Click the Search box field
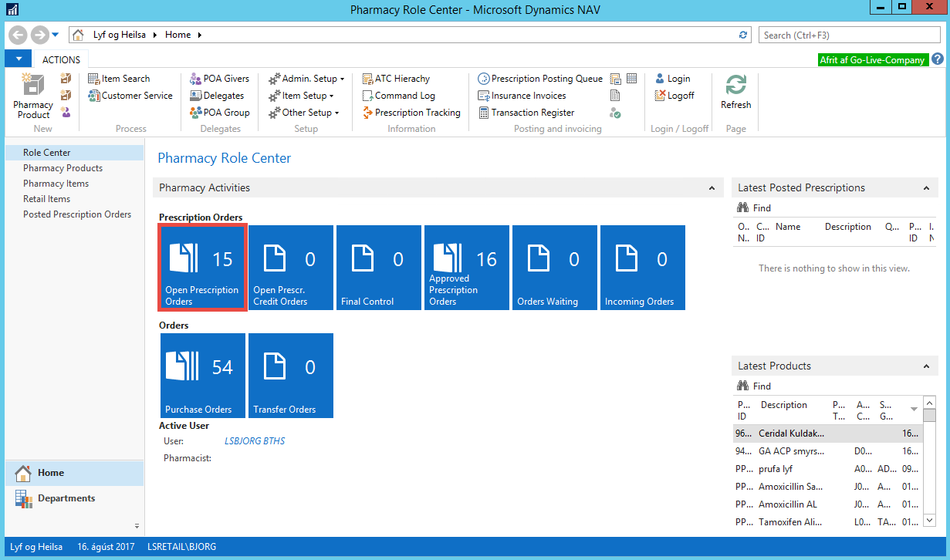The width and height of the screenshot is (950, 560). [849, 35]
